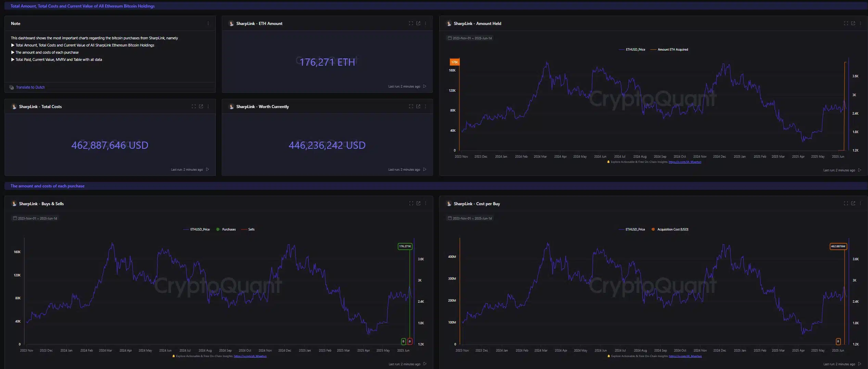The image size is (868, 369).
Task: Click the 'Total Amount, Total Costs and Current Value' section header
Action: click(83, 6)
